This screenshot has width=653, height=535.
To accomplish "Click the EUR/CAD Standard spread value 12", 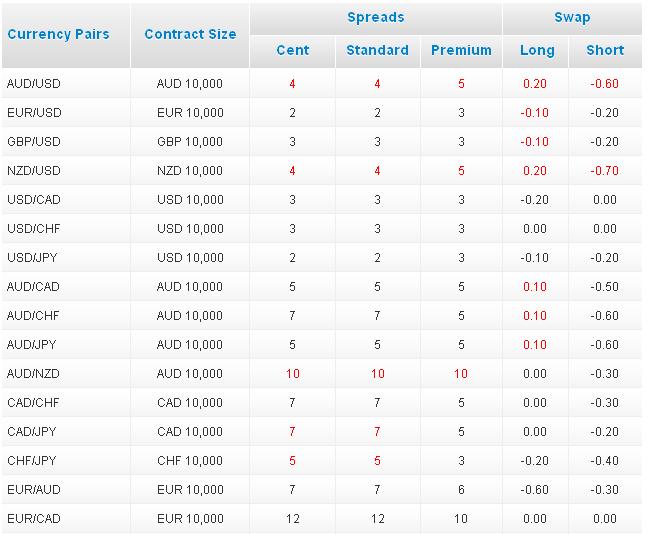I will coord(378,519).
